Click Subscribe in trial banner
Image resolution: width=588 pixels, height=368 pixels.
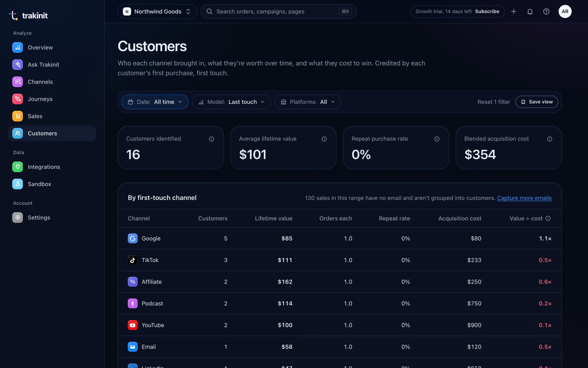[487, 11]
